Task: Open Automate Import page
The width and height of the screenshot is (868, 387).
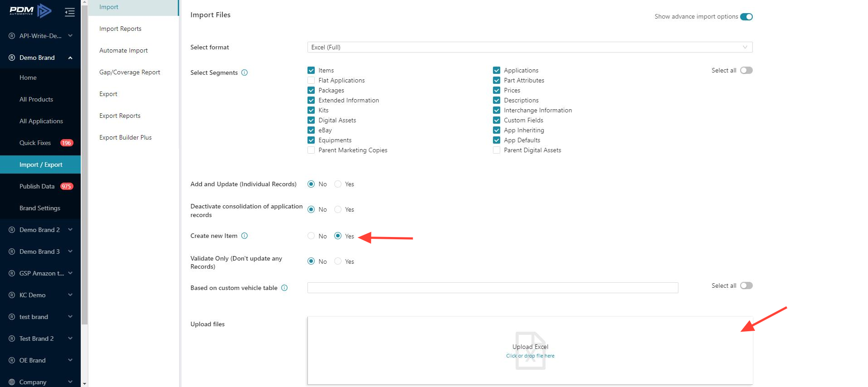Action: point(123,50)
